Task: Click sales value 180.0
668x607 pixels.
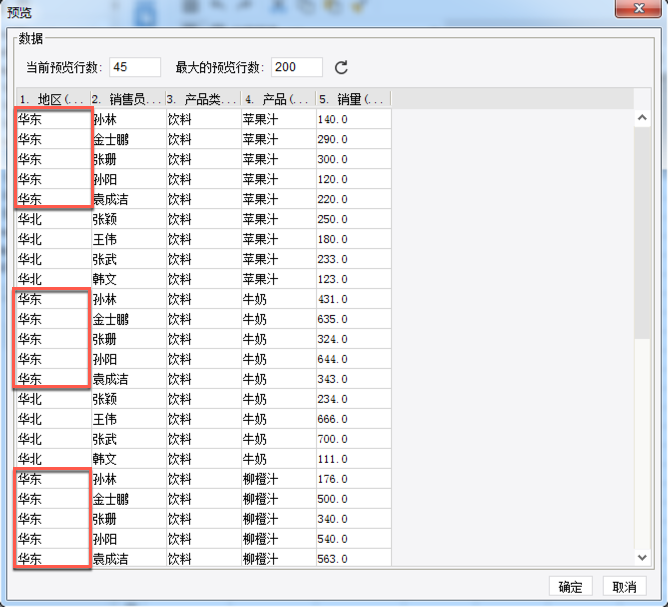Action: tap(332, 239)
